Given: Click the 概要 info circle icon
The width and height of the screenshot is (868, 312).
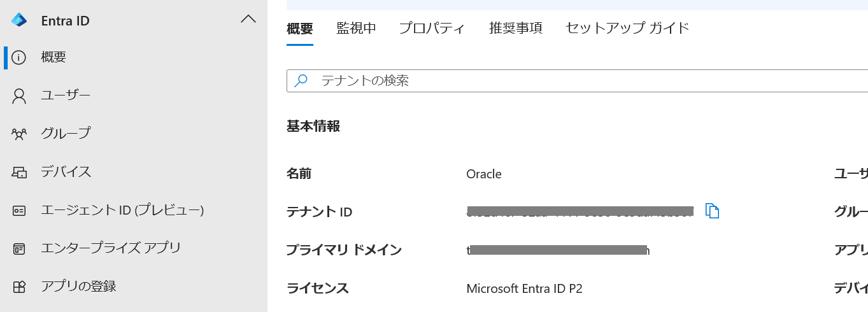Looking at the screenshot, I should 19,58.
